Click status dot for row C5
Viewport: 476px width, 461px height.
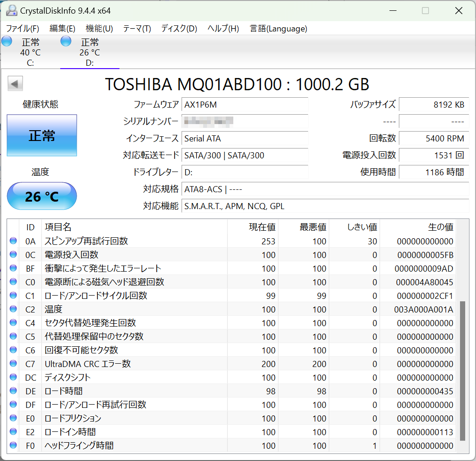click(13, 336)
